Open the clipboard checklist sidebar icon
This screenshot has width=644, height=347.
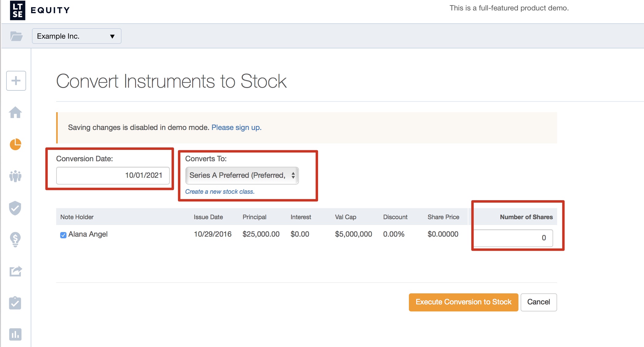[x=15, y=303]
